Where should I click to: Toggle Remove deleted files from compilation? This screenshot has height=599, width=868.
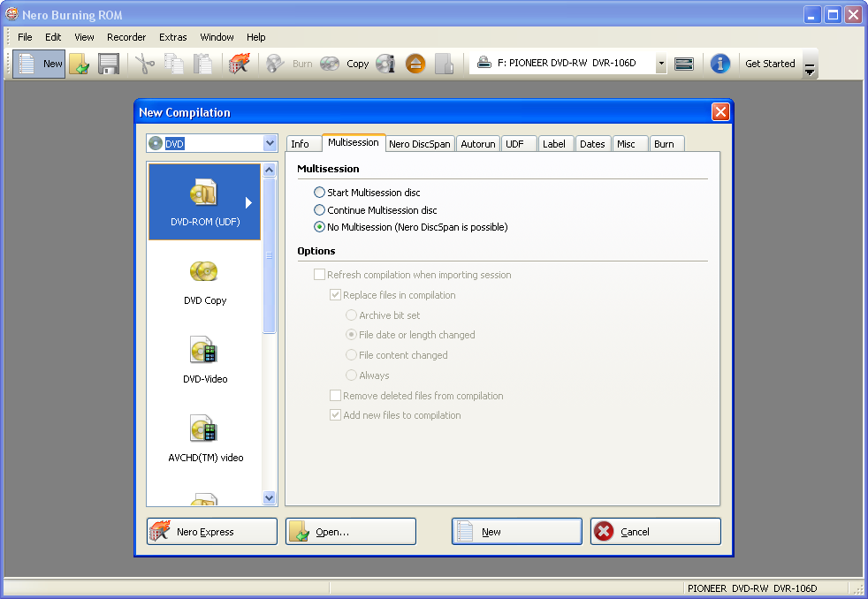336,396
